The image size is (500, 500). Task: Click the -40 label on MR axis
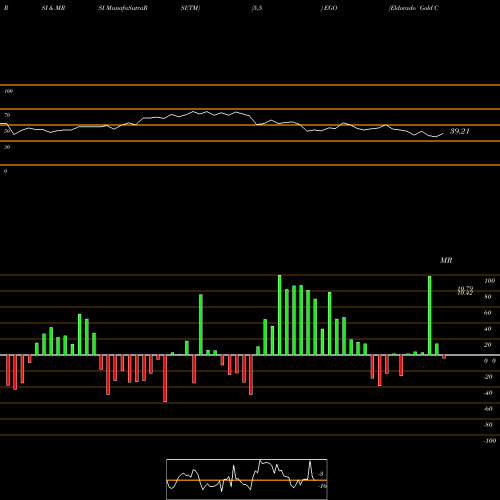(x=488, y=393)
